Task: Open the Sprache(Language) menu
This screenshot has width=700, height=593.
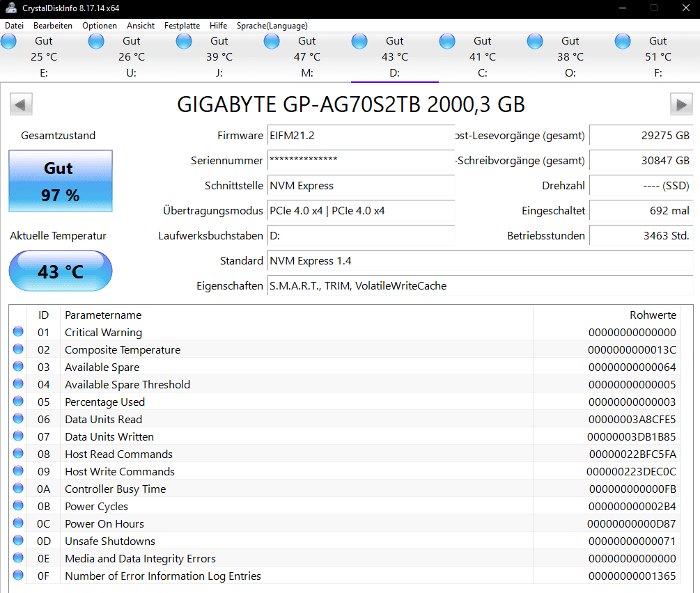Action: (272, 26)
